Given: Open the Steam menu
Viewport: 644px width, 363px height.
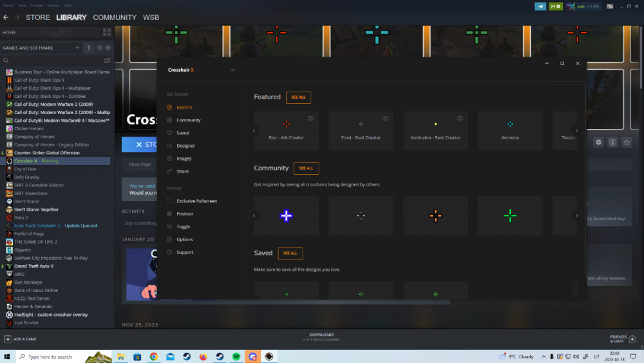Looking at the screenshot, I should (8, 5).
